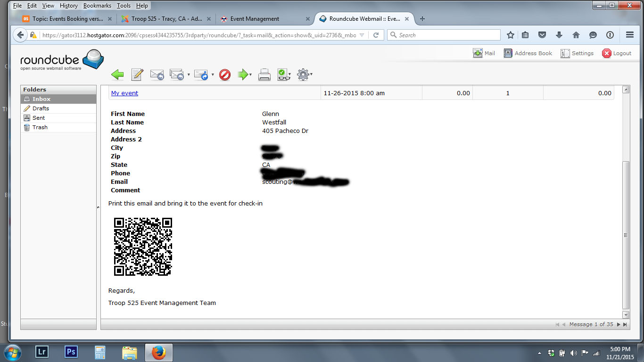Open the History menu
Viewport: 644px width, 362px height.
69,6
